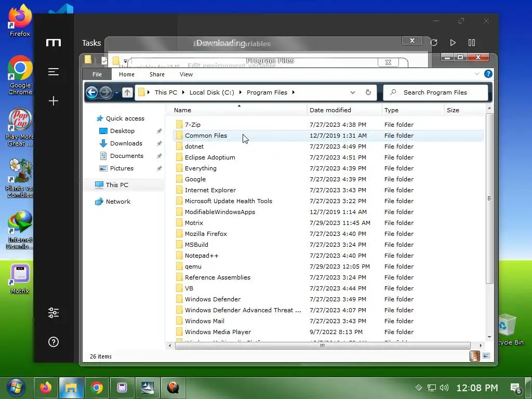Open notification center icon
532x399 pixels.
pyautogui.click(x=516, y=388)
